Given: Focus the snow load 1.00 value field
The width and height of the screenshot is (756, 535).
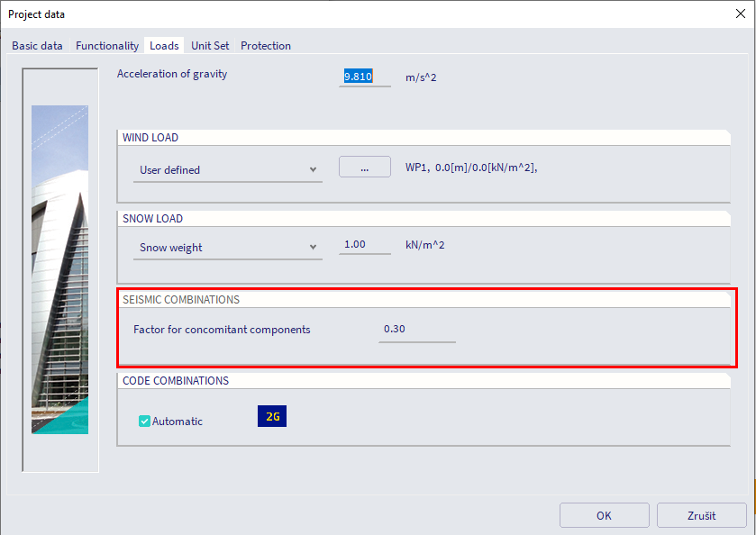Looking at the screenshot, I should (x=364, y=245).
